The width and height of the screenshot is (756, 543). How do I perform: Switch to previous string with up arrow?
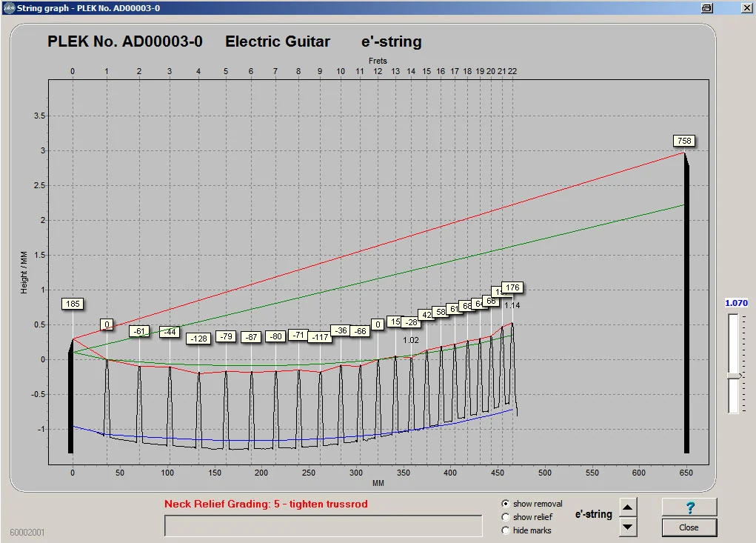[627, 507]
